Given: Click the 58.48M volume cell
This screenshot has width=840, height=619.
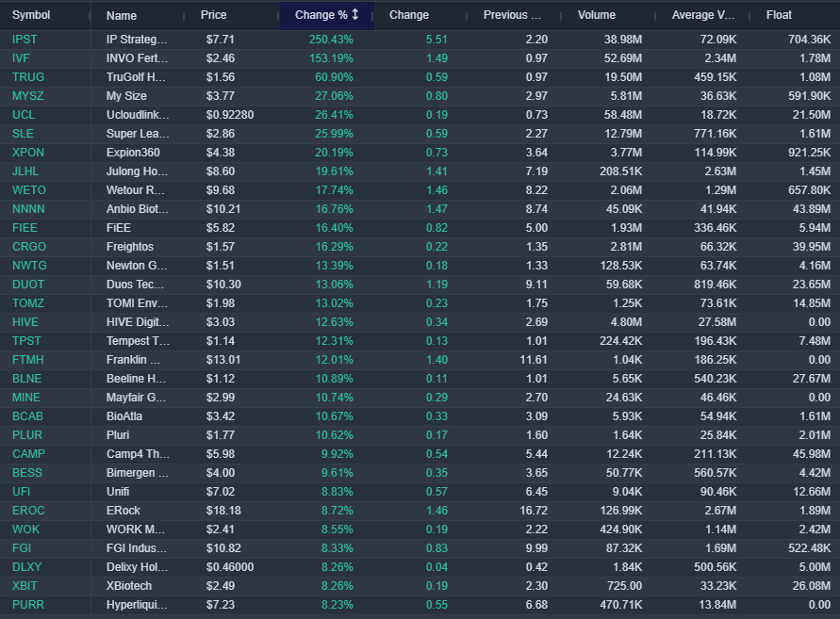Looking at the screenshot, I should tap(623, 115).
